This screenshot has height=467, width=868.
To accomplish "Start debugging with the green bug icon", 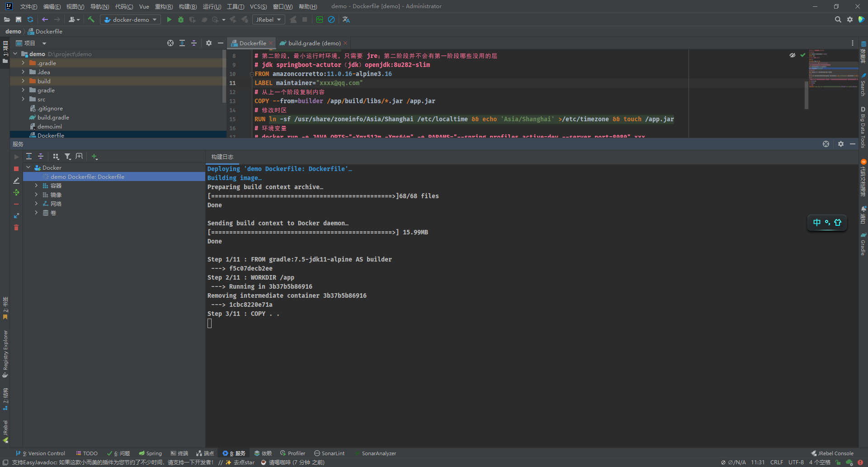I will (x=181, y=19).
